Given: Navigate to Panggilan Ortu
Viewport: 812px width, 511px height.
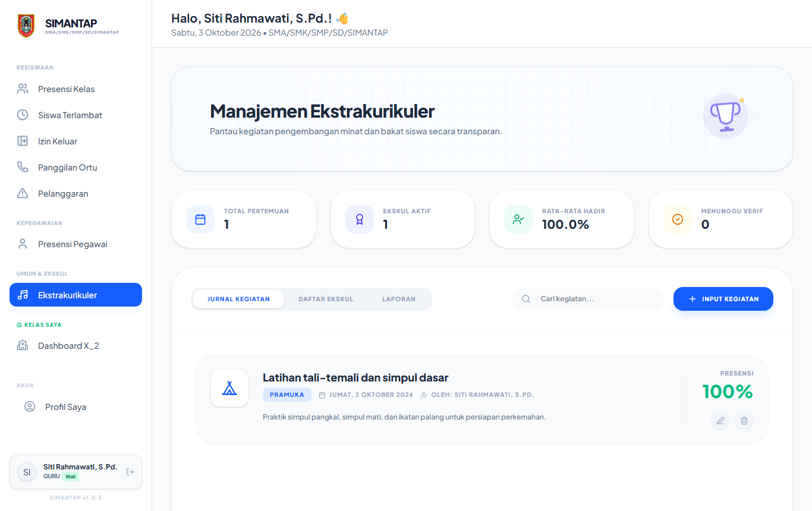Looking at the screenshot, I should click(x=75, y=168).
